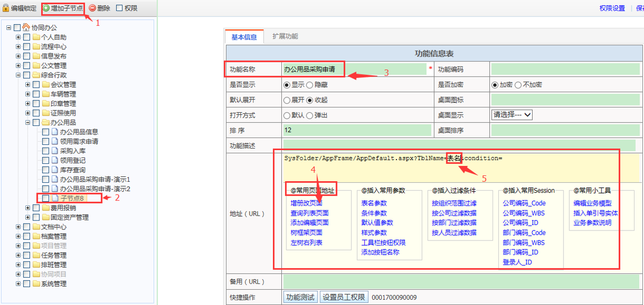Click the page icon for 领用需求申请
The height and width of the screenshot is (305, 644).
[x=55, y=141]
